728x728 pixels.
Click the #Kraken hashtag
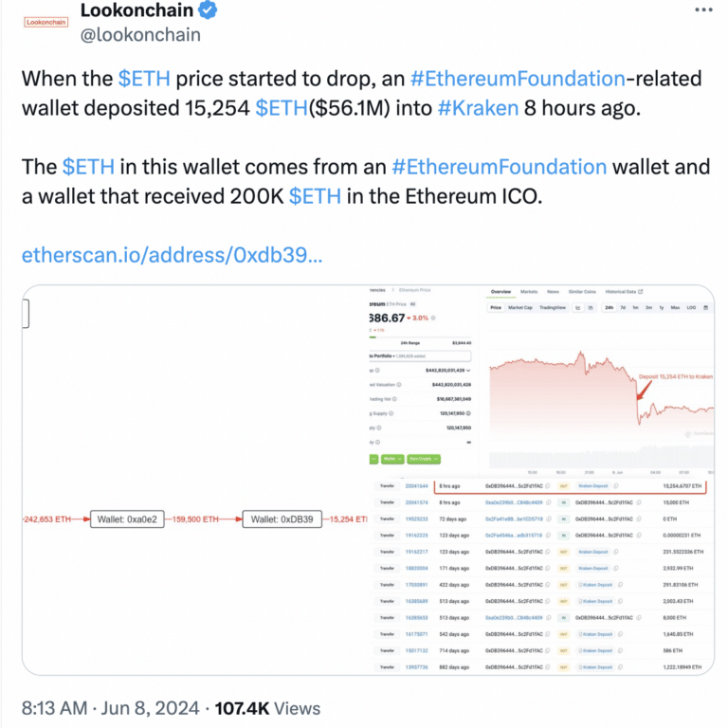click(478, 108)
